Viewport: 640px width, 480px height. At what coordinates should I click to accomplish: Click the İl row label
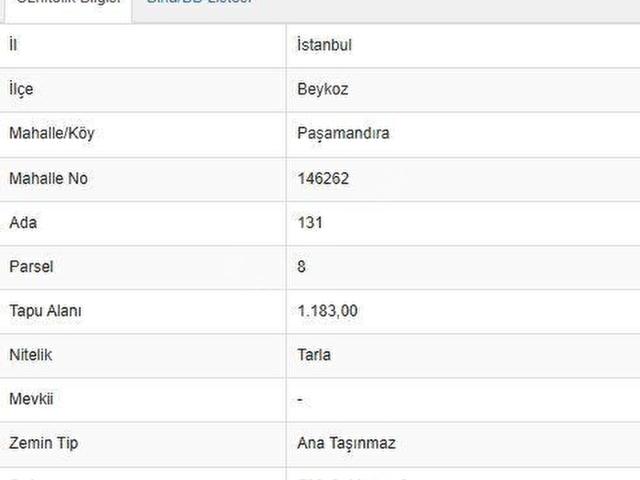coord(12,45)
